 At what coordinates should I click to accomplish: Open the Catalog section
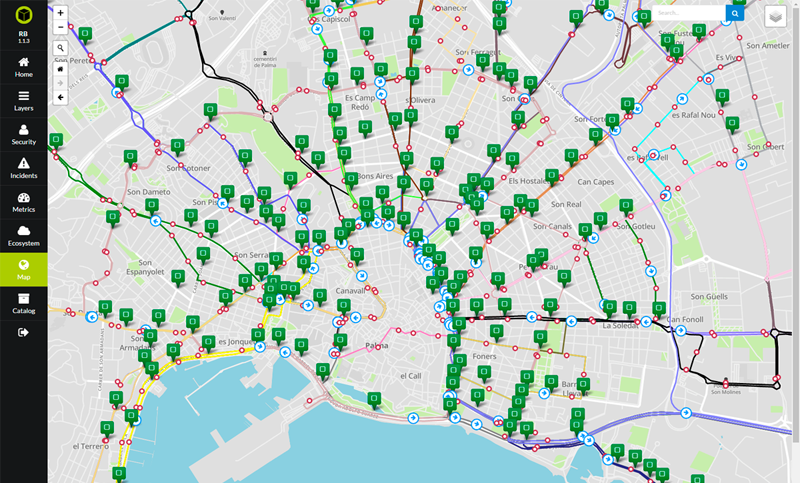click(x=23, y=303)
